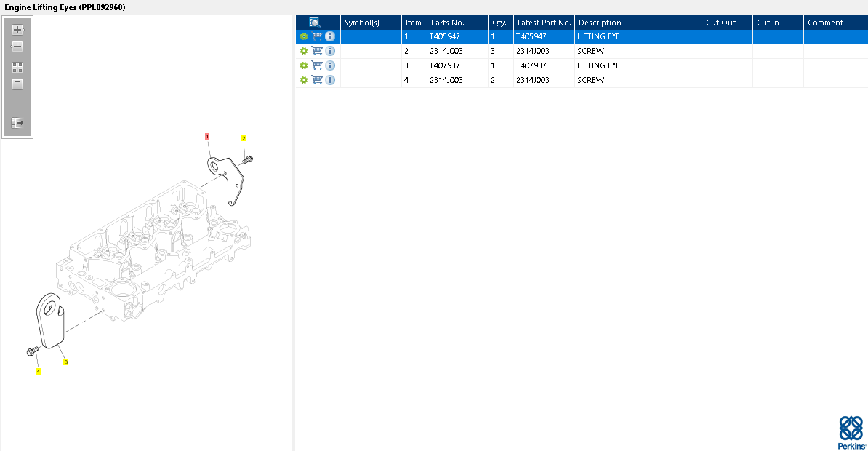Add item 4 screw to cart
Image resolution: width=868 pixels, height=451 pixels.
pyautogui.click(x=317, y=80)
